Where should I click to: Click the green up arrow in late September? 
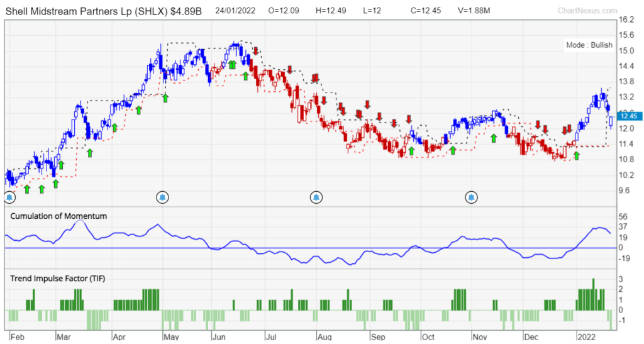[411, 152]
